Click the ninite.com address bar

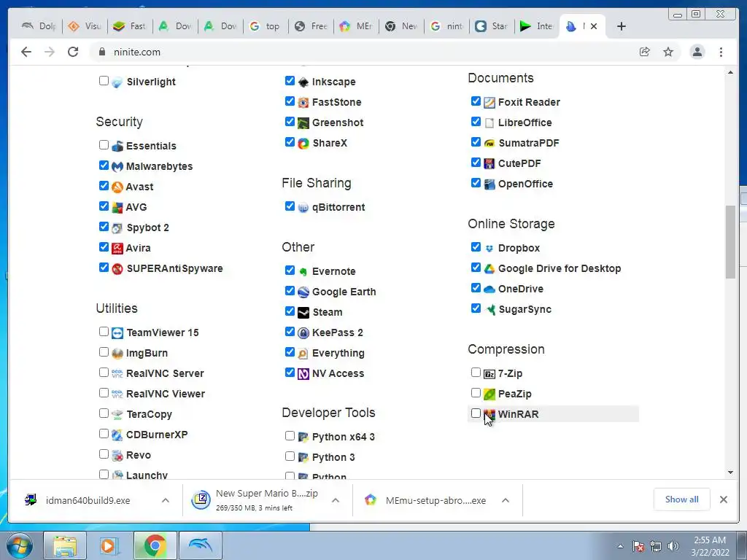coord(362,52)
